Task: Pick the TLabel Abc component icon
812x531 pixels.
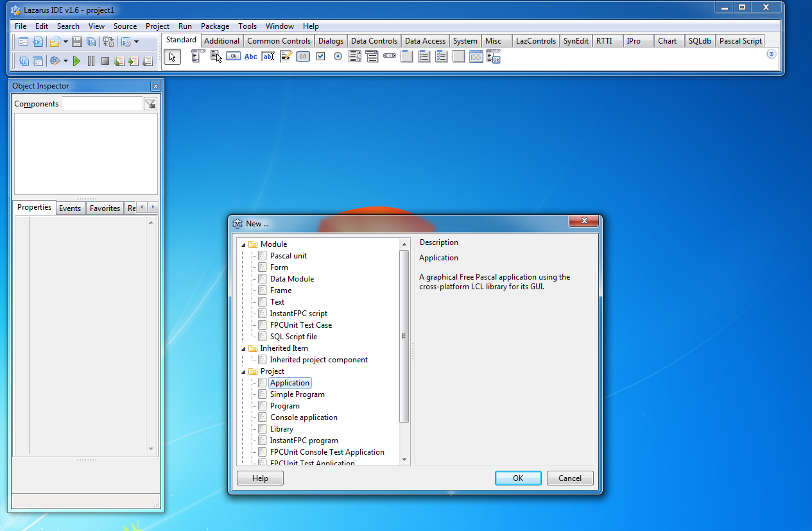Action: [x=251, y=56]
